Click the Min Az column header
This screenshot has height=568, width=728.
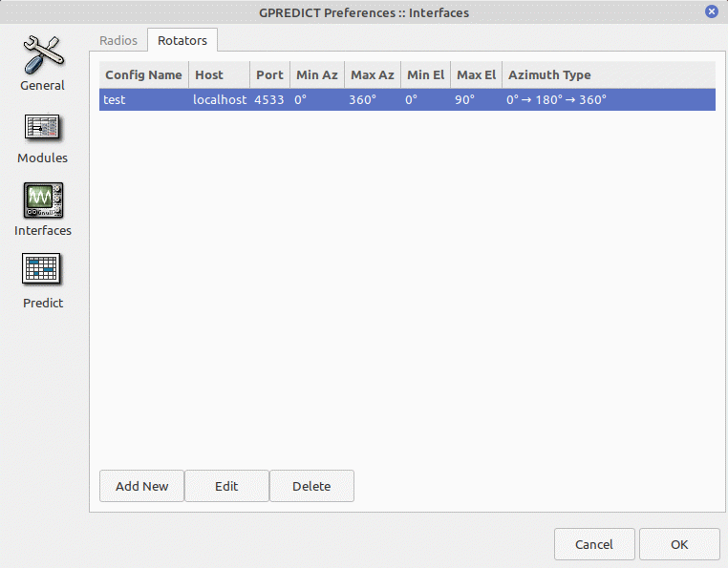(317, 74)
